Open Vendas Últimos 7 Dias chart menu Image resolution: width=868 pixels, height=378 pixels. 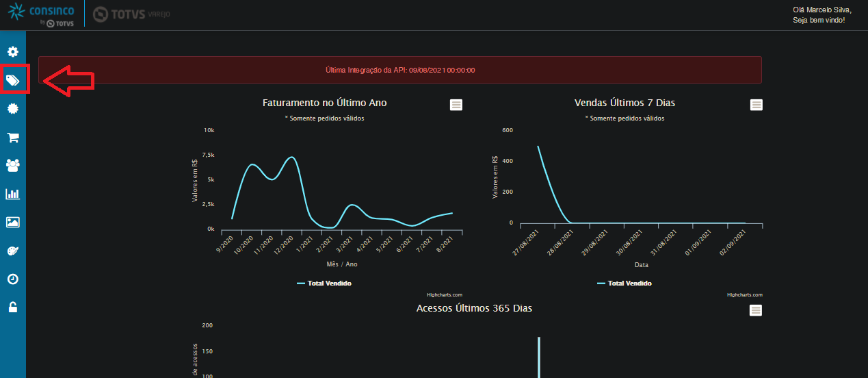[x=756, y=105]
